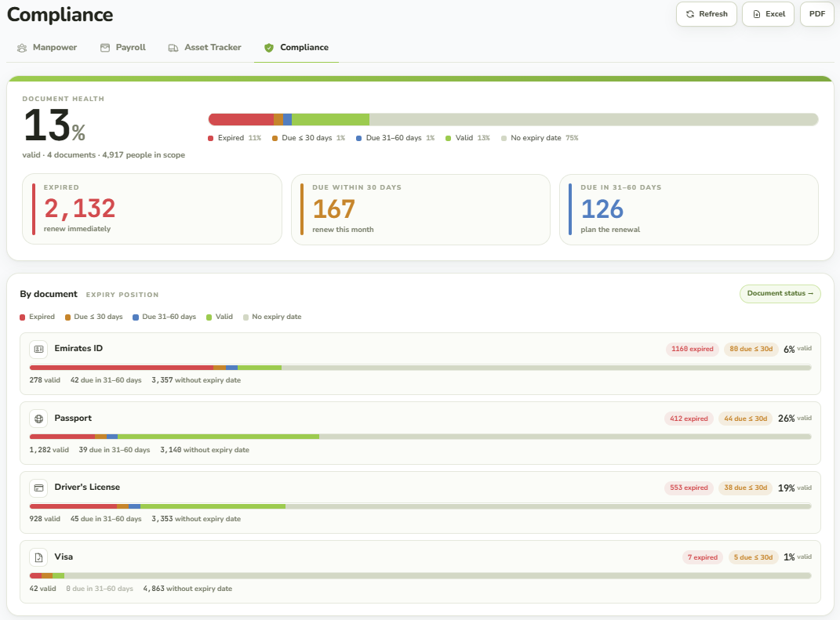The image size is (840, 620).
Task: Click '928 valid' text
Action: [45, 519]
